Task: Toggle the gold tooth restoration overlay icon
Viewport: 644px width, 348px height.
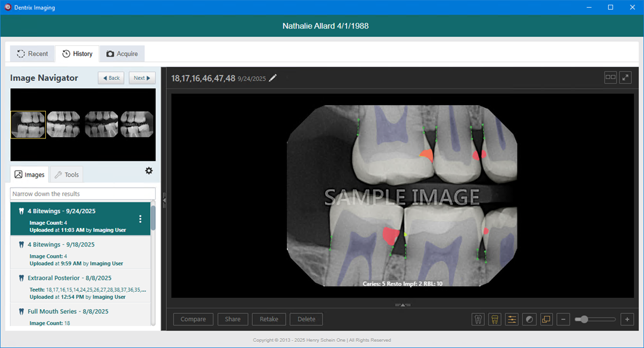Action: pyautogui.click(x=494, y=319)
